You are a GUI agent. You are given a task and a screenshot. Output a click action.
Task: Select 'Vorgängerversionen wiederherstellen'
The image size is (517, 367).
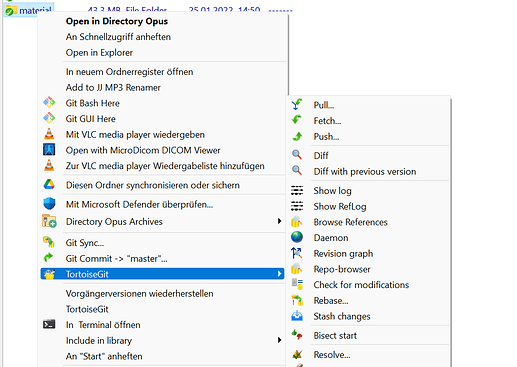pyautogui.click(x=139, y=293)
